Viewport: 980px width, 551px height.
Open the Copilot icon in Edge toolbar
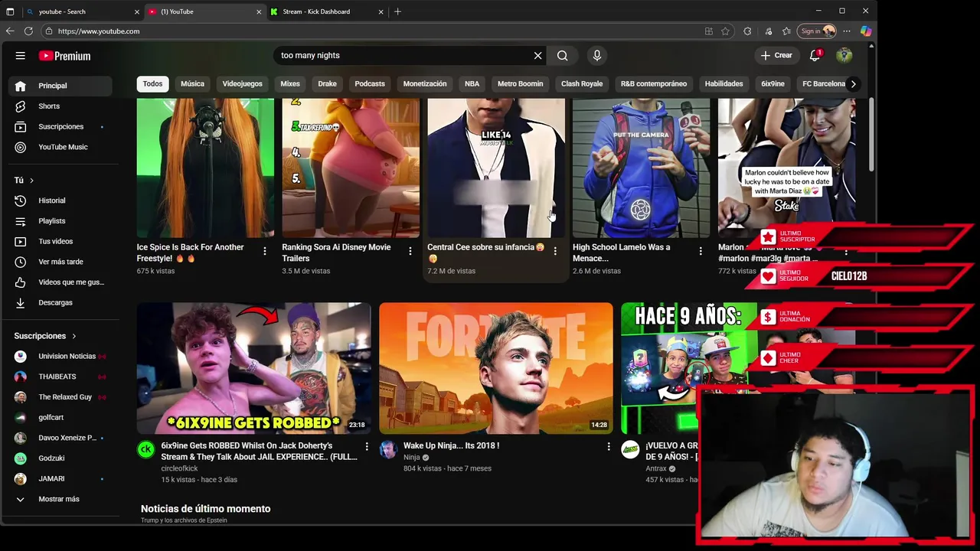866,31
